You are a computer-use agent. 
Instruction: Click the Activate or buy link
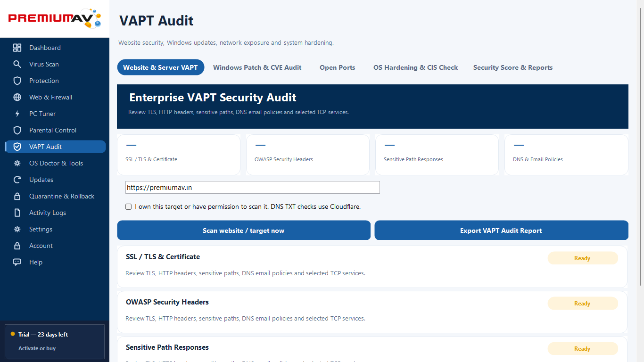pyautogui.click(x=37, y=348)
